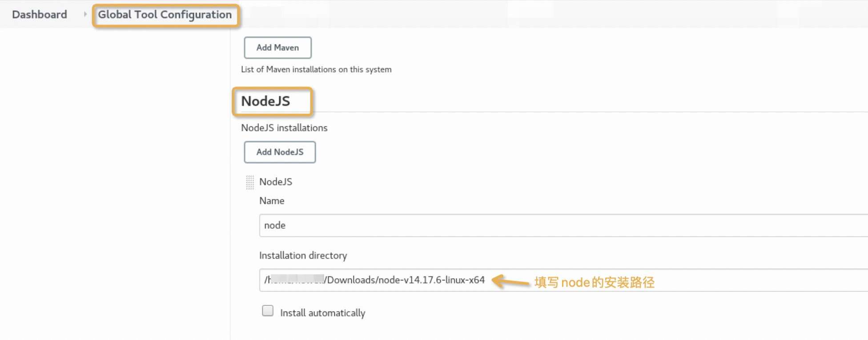Select the NodeJS section heading

(265, 101)
